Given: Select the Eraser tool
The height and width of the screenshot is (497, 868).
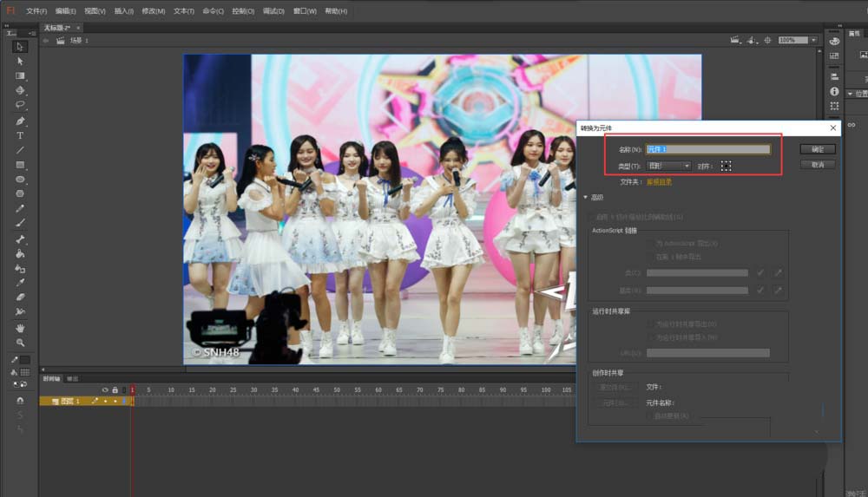Looking at the screenshot, I should [x=20, y=297].
